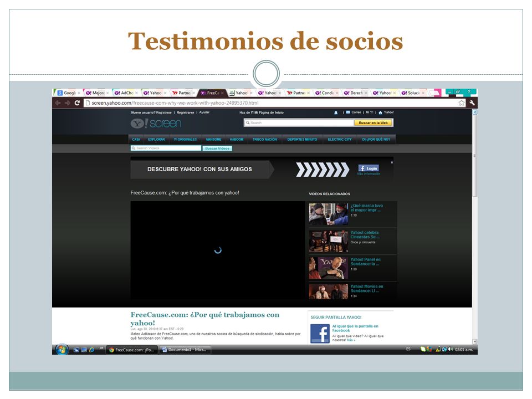
Task: Click the volume speaker tray icon
Action: pyautogui.click(x=451, y=349)
